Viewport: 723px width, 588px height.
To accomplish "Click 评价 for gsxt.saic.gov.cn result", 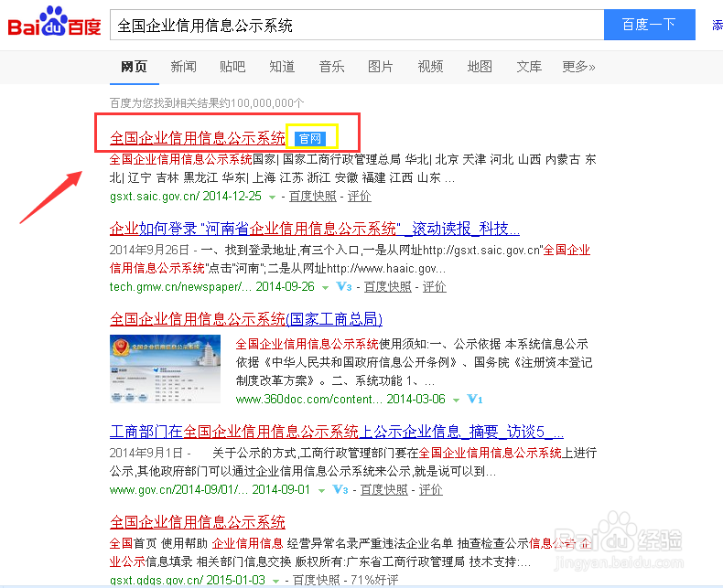I will click(359, 197).
